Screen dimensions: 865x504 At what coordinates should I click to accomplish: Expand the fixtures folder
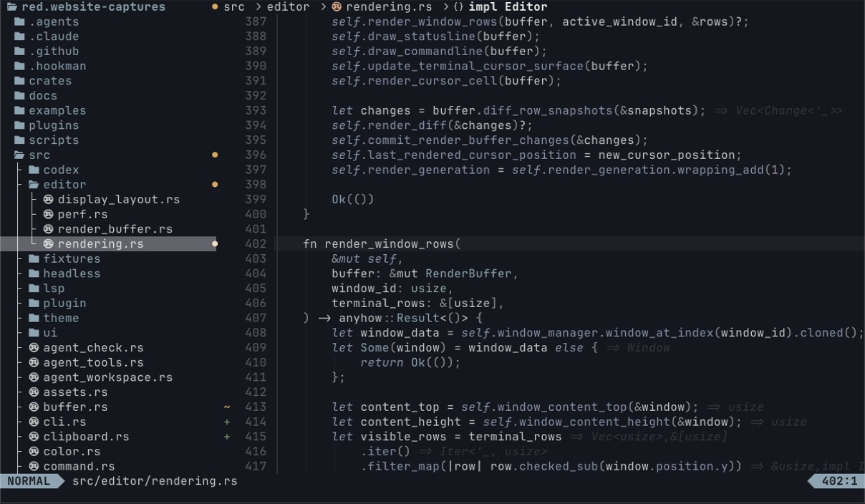click(34, 258)
